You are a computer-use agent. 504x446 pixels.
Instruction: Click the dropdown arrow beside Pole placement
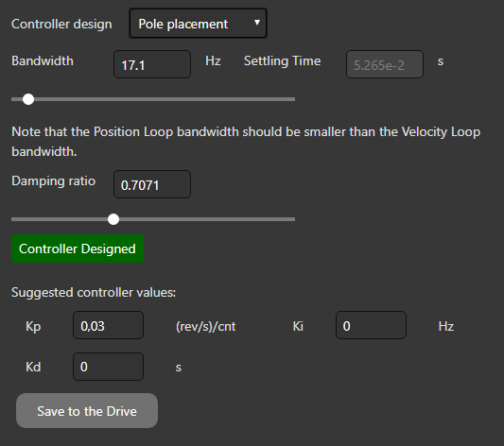(x=257, y=23)
